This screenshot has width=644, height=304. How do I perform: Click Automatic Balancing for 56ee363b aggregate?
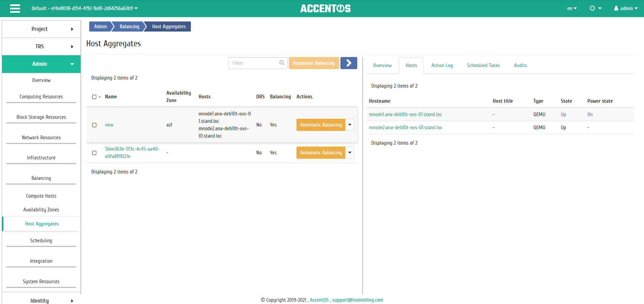[321, 153]
